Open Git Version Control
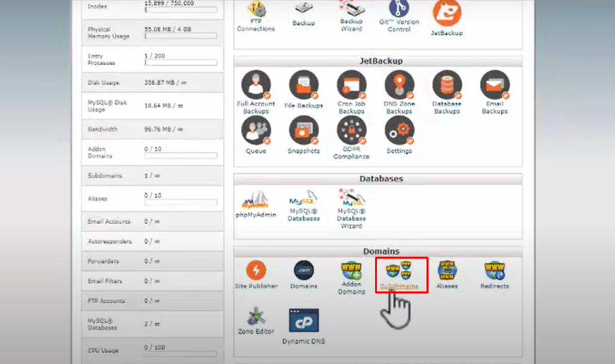The width and height of the screenshot is (615, 364). [x=399, y=16]
